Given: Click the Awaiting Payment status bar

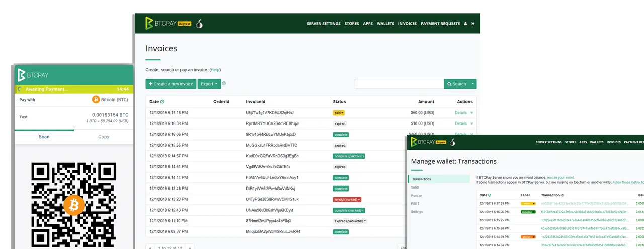Looking at the screenshot, I should [74, 89].
